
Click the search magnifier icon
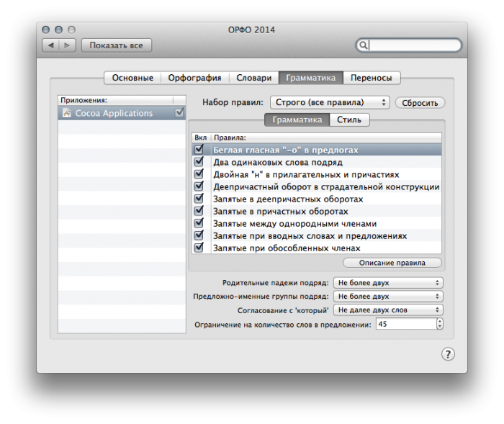point(363,45)
